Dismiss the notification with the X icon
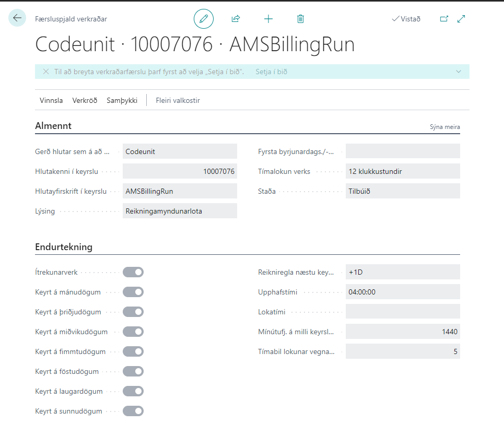 (x=46, y=72)
